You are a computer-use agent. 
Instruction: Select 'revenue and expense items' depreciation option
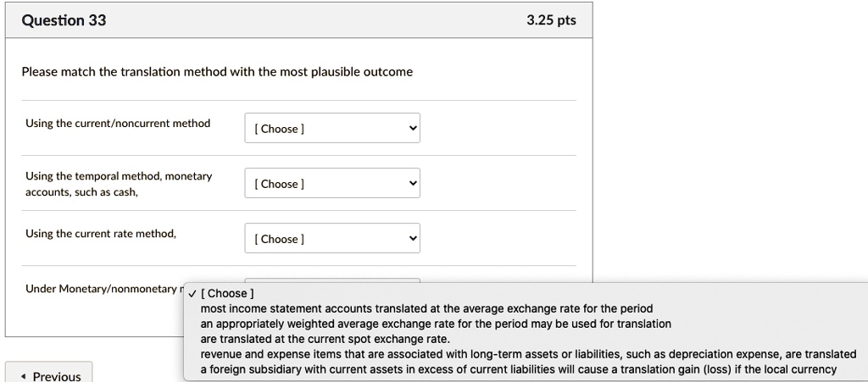[528, 354]
